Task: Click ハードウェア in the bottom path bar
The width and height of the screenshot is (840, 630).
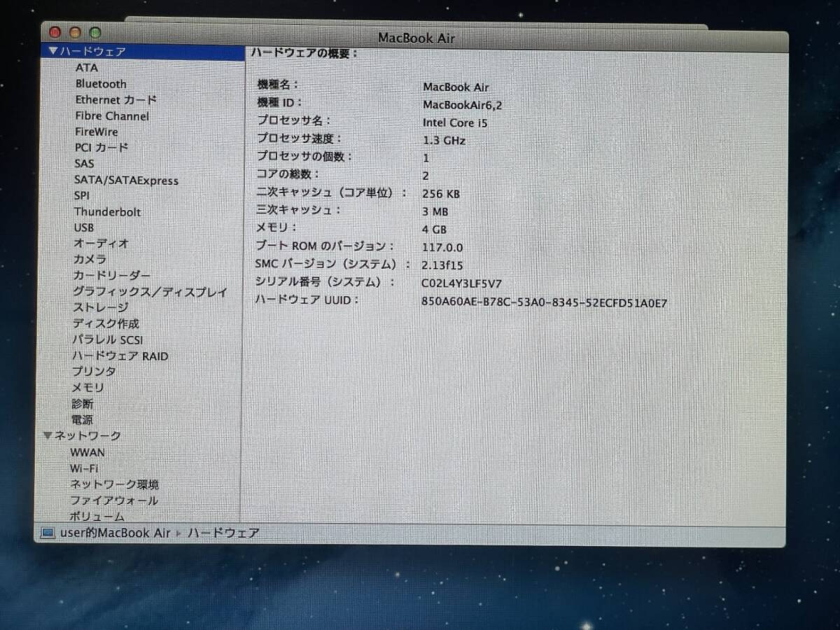Action: tap(223, 533)
